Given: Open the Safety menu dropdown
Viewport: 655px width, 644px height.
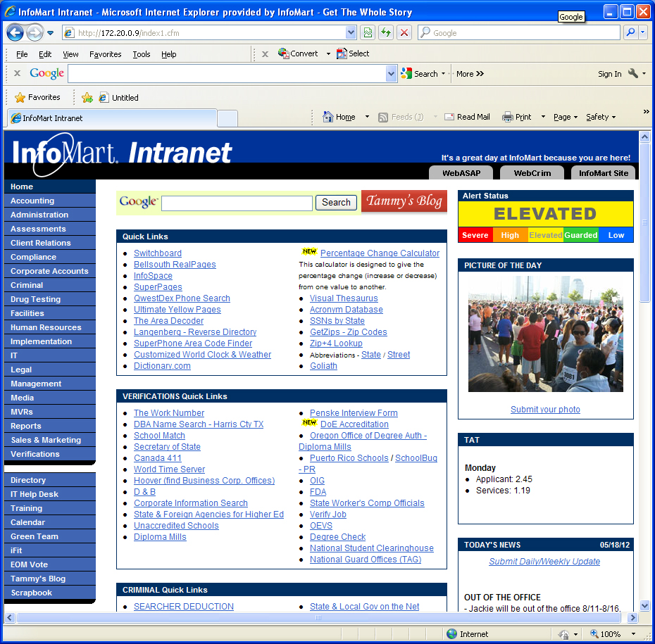Looking at the screenshot, I should 601,118.
